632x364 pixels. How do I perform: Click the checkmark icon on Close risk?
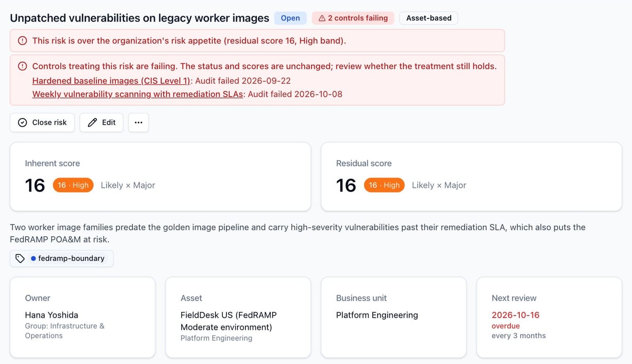tap(23, 123)
